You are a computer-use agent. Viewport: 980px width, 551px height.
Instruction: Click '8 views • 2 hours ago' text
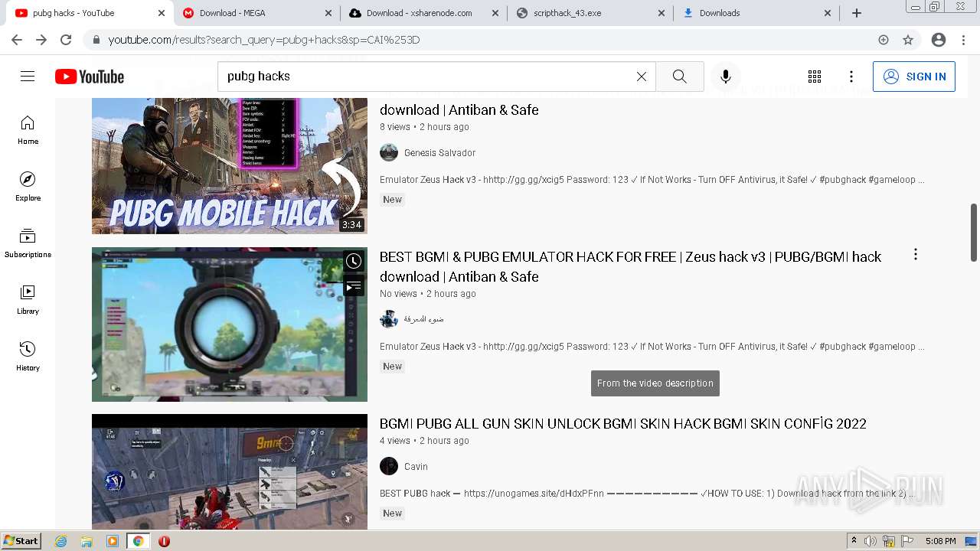tap(424, 127)
